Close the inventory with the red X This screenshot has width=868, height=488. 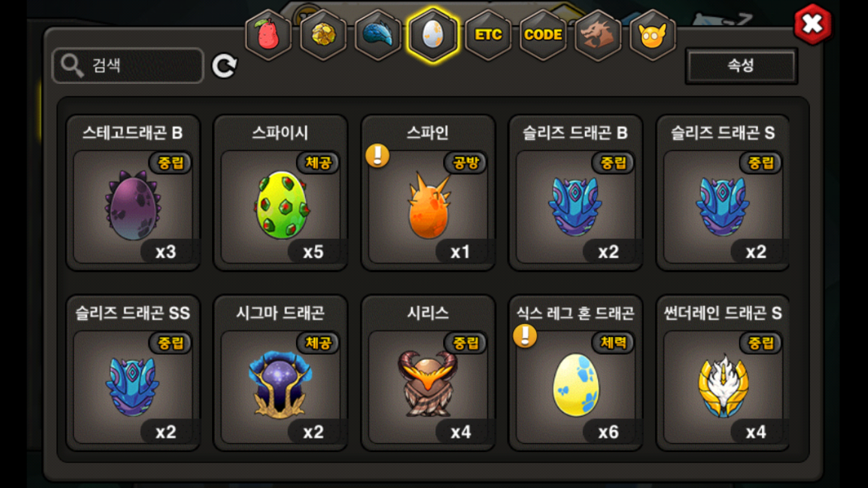coord(813,25)
